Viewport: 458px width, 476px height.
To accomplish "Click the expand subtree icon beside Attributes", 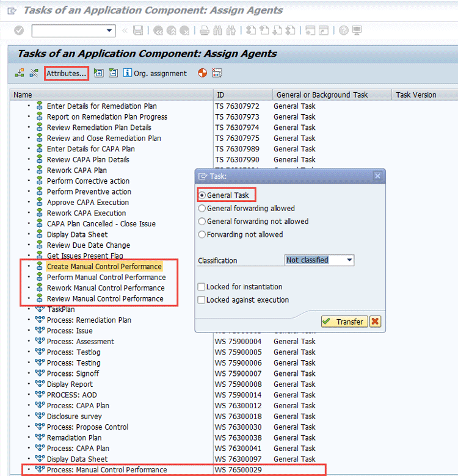I will (99, 73).
